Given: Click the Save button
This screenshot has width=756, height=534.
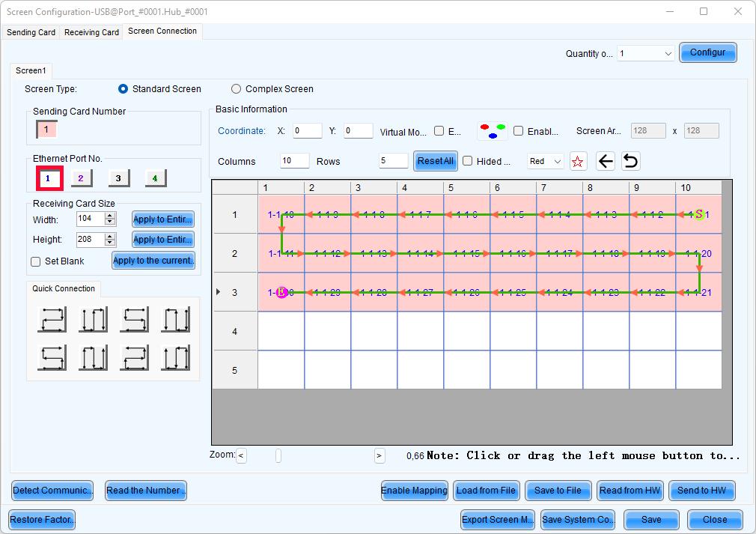Looking at the screenshot, I should coord(651,520).
